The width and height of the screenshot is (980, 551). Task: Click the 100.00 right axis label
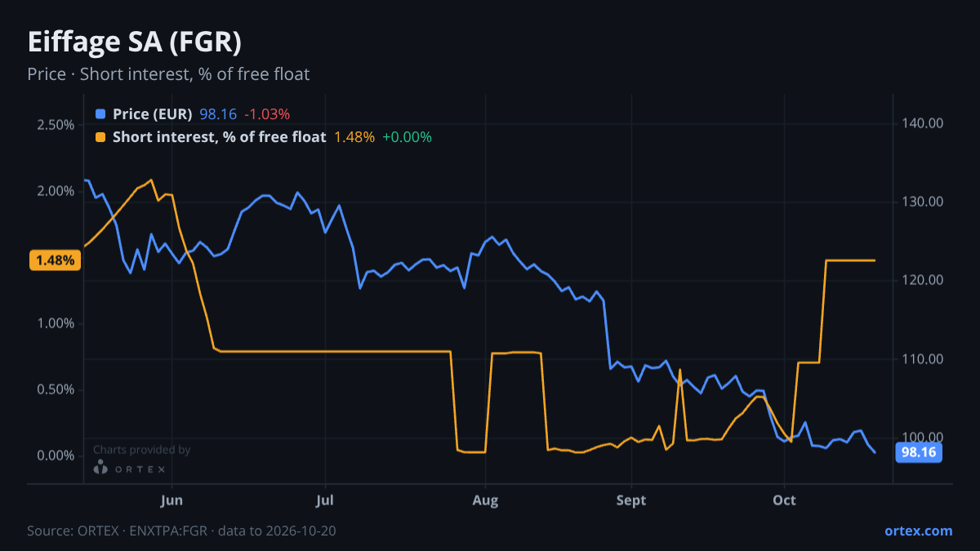(923, 437)
